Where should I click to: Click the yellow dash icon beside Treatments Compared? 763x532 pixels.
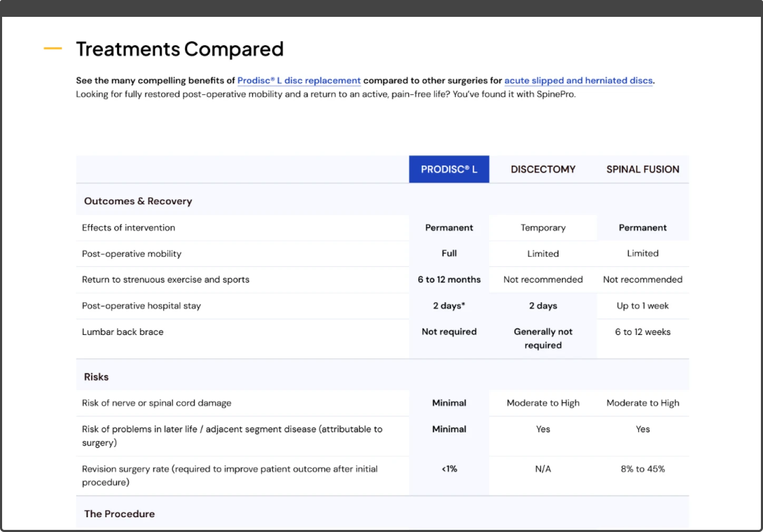(52, 48)
